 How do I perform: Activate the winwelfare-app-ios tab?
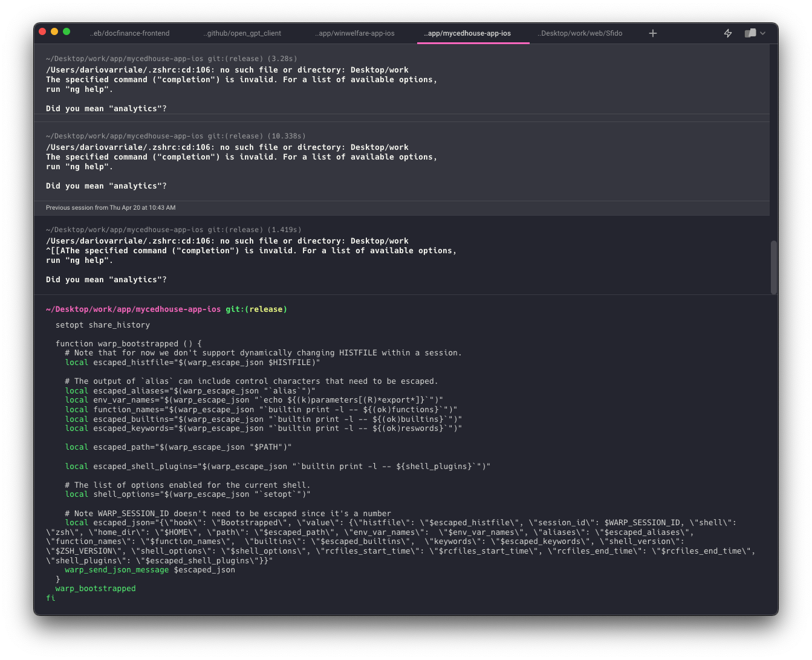[x=355, y=33]
